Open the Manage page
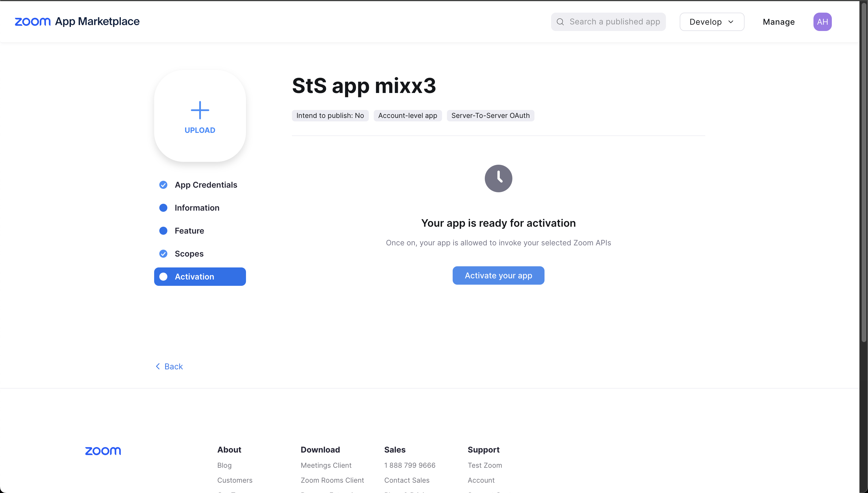This screenshot has width=868, height=493. pos(779,22)
